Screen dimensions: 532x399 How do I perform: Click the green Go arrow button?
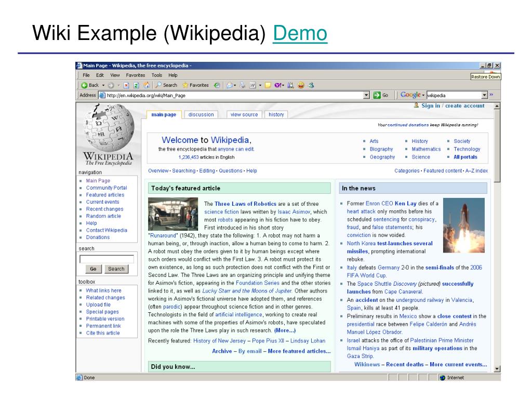click(x=377, y=96)
